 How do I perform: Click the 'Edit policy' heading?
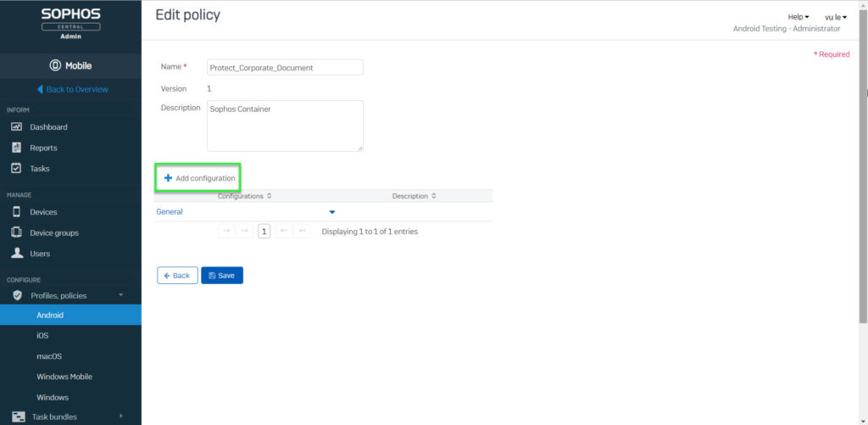pos(187,15)
